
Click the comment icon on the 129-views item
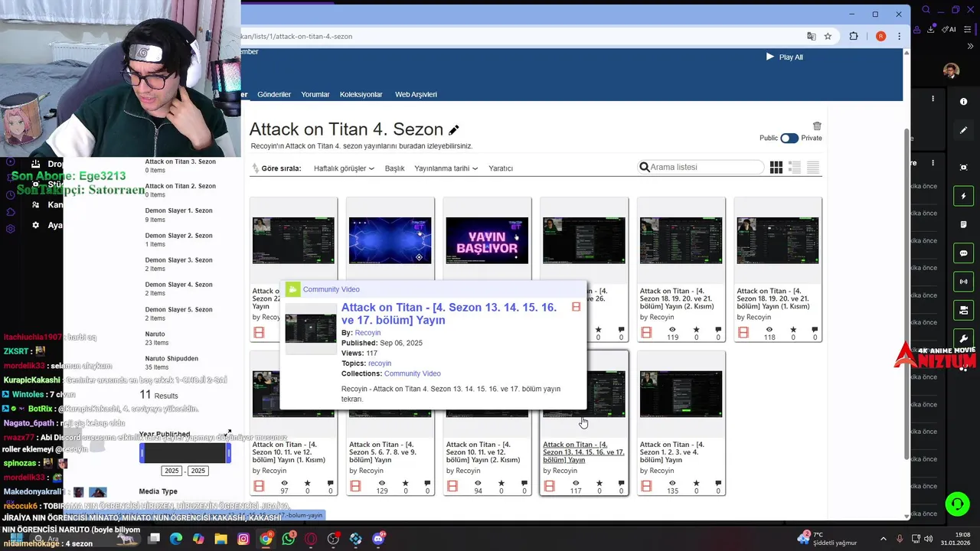coord(427,484)
